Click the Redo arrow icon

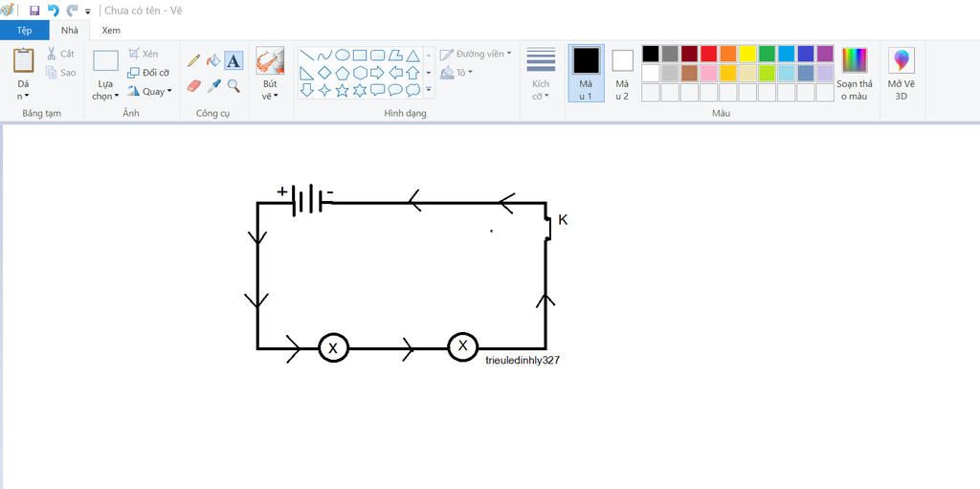(72, 11)
